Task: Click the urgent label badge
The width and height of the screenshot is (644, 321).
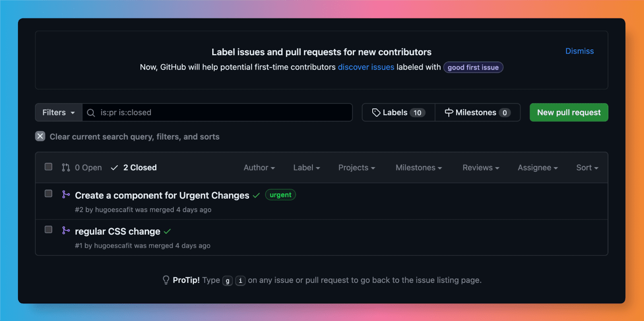Action: coord(281,195)
